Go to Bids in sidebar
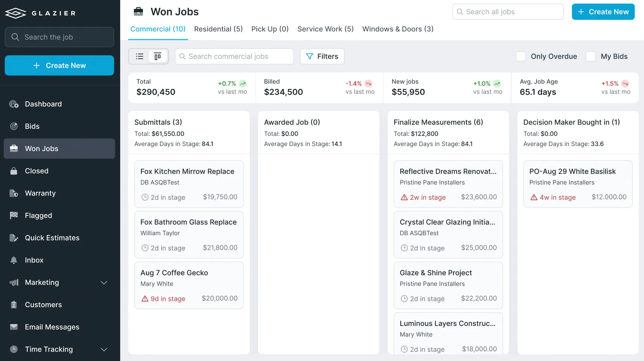Viewport: 644px width, 361px height. coord(59,126)
